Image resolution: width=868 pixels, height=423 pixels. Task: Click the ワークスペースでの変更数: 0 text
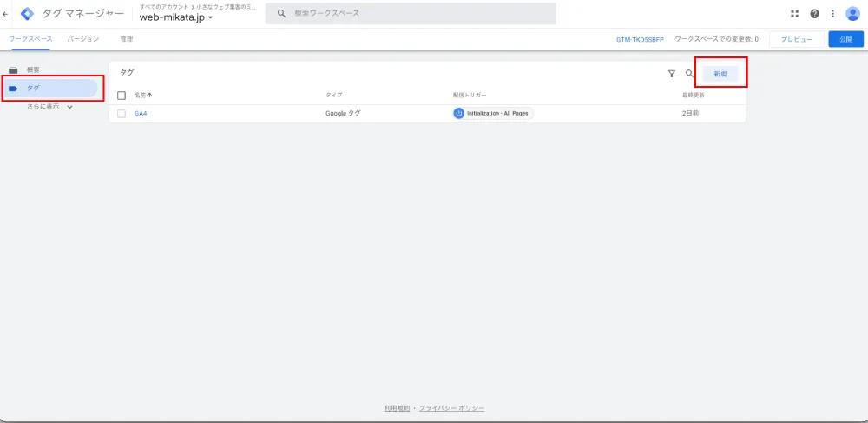(716, 39)
